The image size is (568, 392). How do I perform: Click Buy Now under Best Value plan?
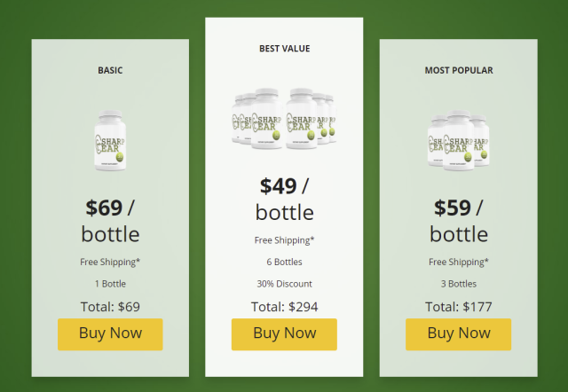(x=284, y=334)
